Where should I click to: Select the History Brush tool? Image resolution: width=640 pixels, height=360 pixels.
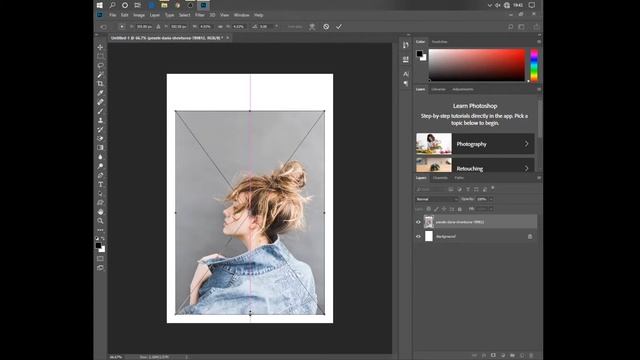[x=100, y=129]
